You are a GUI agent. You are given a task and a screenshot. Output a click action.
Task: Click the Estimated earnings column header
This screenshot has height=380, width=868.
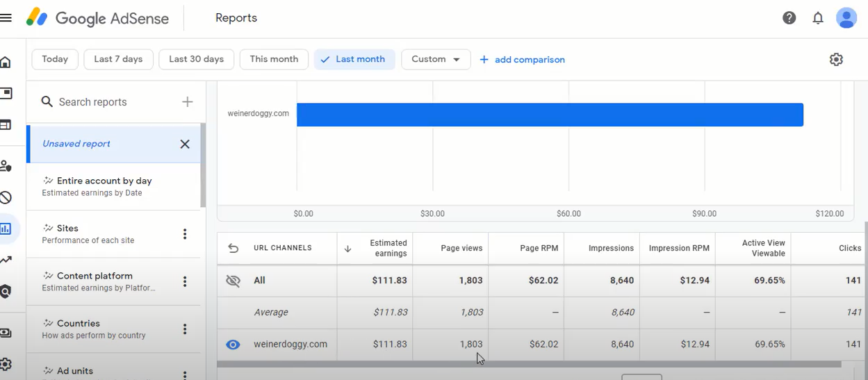(389, 248)
